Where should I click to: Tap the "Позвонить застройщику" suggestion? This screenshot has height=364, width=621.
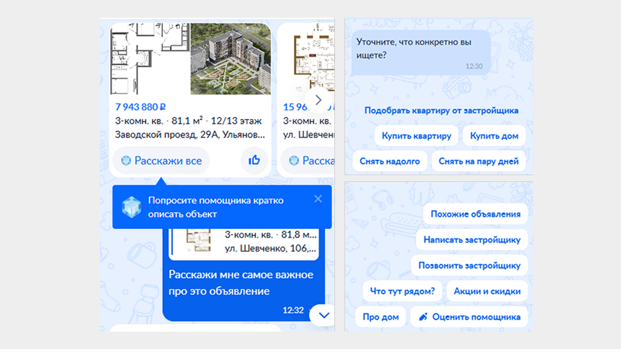[469, 265]
